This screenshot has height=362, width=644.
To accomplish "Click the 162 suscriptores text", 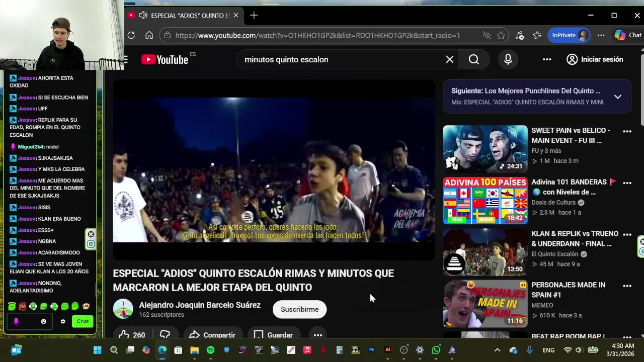I will [x=162, y=315].
